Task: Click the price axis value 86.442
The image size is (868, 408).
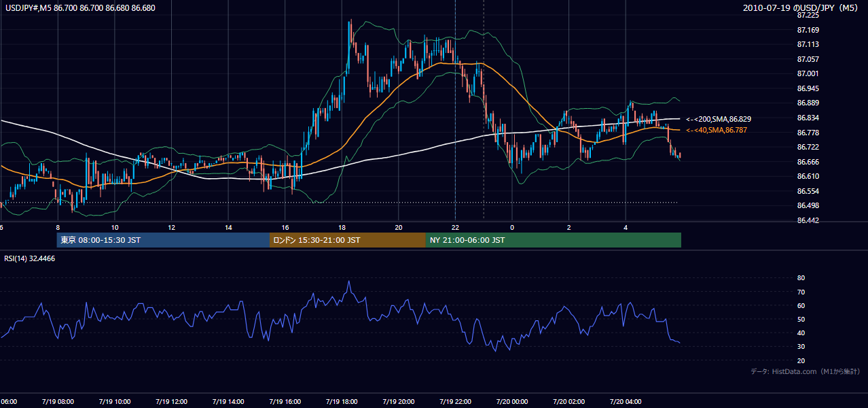Action: (x=808, y=221)
